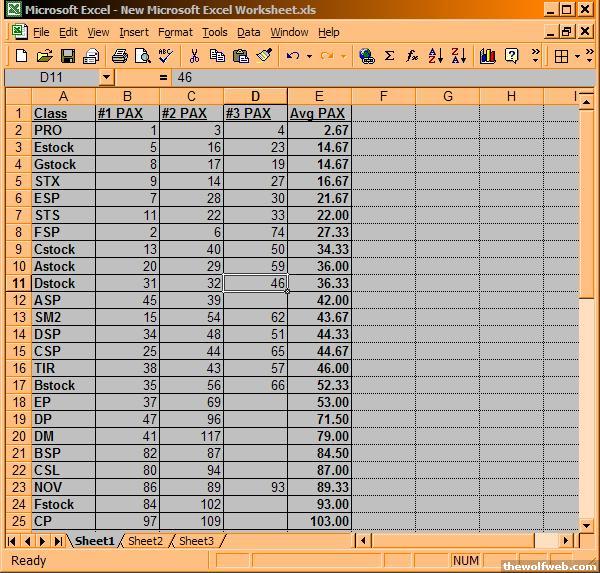Click the column E header
600x573 pixels.
point(319,96)
